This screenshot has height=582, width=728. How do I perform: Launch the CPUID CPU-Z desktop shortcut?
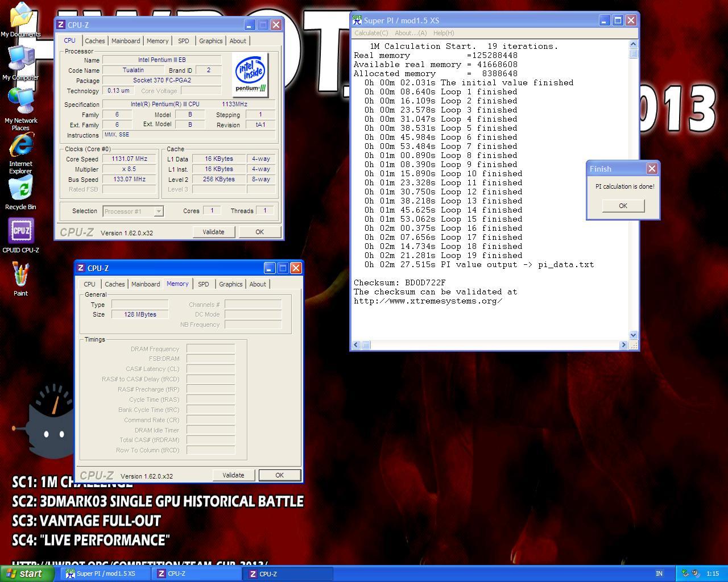click(20, 236)
